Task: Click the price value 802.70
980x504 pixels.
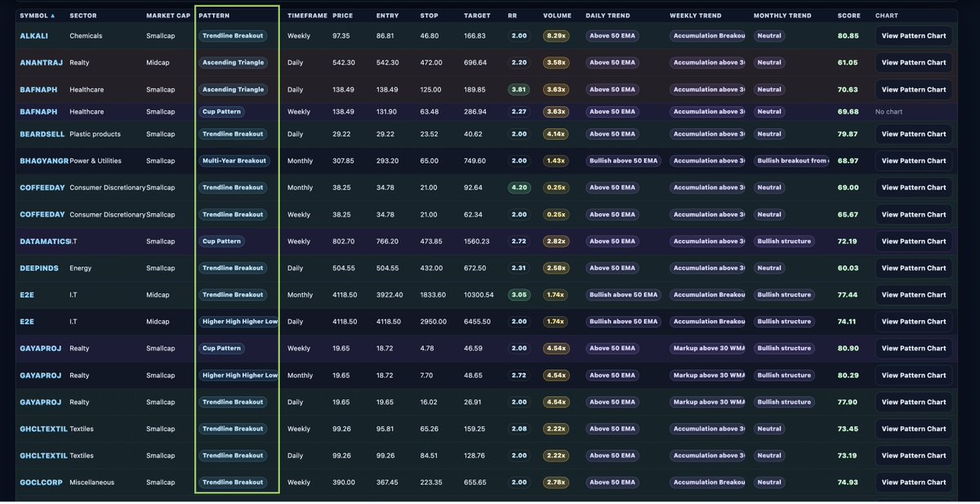Action: click(344, 242)
